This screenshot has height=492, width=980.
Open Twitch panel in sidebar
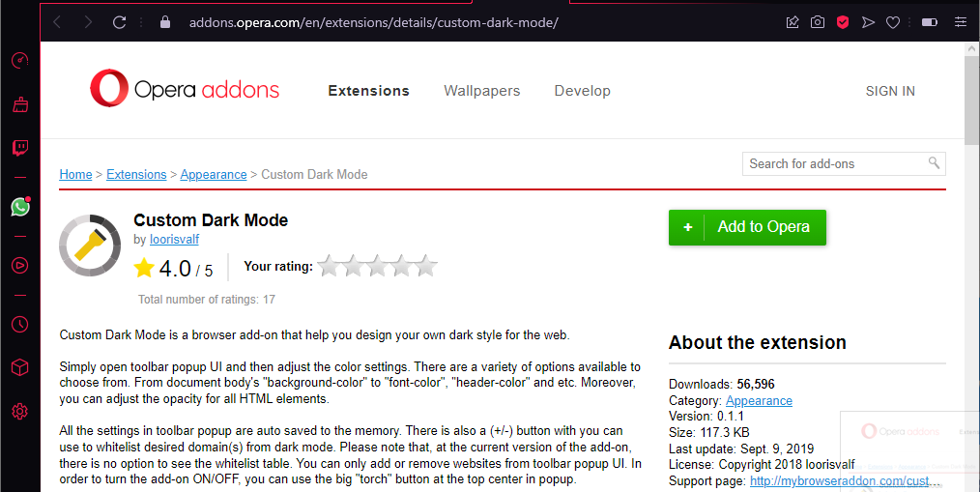[x=20, y=148]
